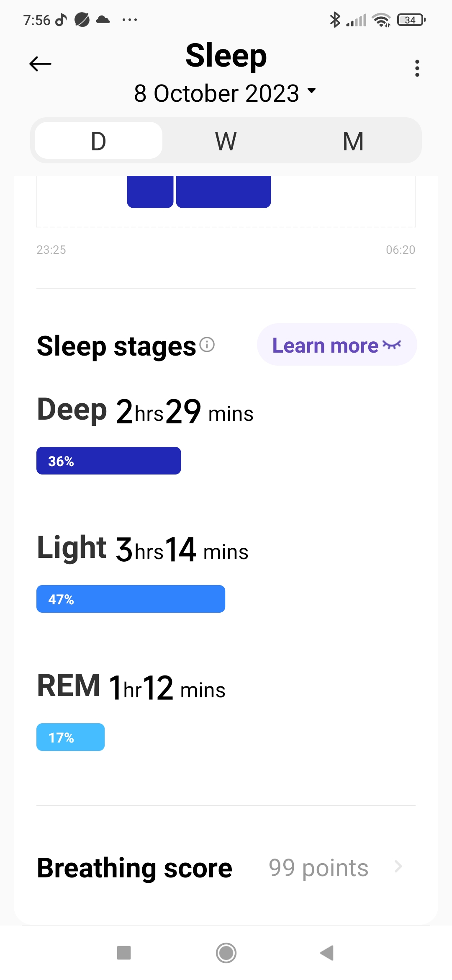Tap the REM sleep 17% bar
Viewport: 452px width, 980px height.
click(70, 737)
